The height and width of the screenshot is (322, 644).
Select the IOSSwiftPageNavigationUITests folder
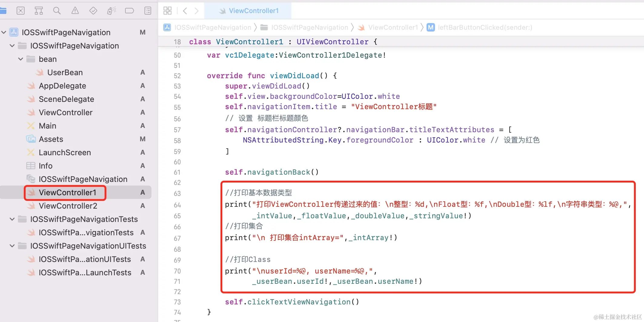tap(88, 246)
